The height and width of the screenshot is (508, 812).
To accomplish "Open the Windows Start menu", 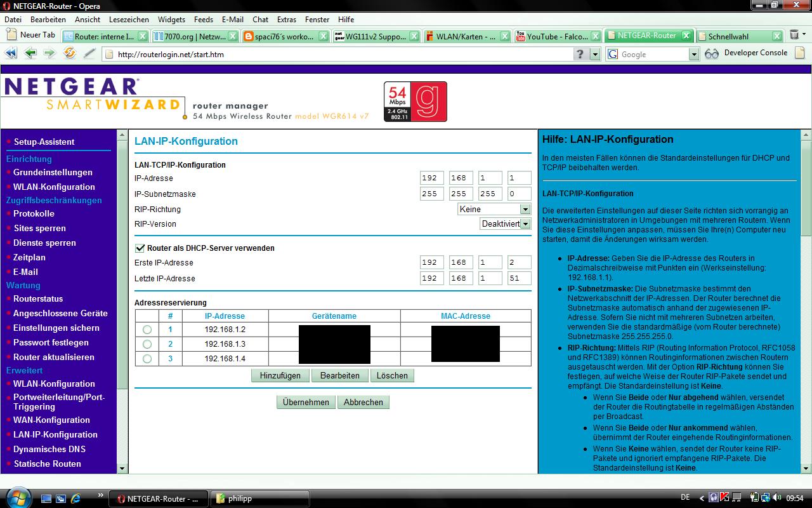I will click(x=17, y=497).
